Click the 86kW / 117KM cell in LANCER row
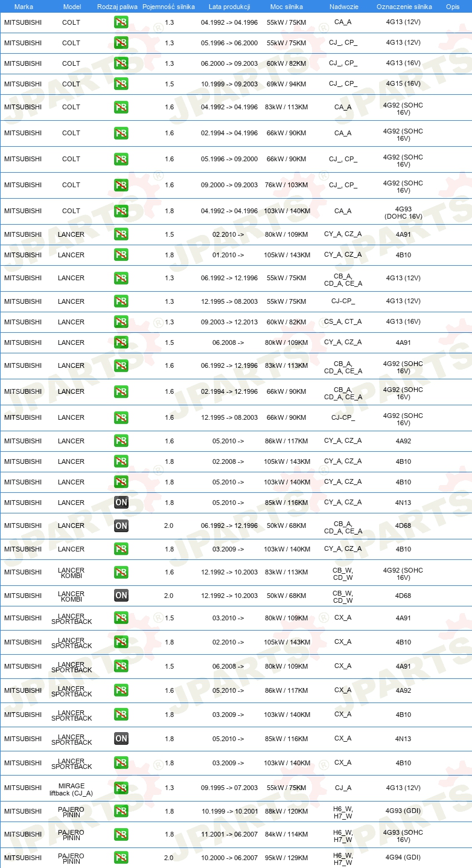Image resolution: width=472 pixels, height=868 pixels. coord(287,441)
